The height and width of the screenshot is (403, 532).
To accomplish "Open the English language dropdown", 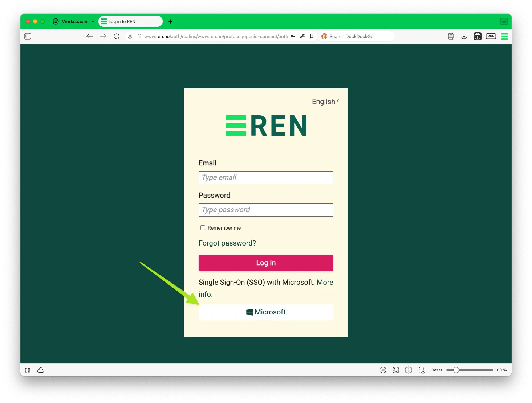I will tap(325, 102).
